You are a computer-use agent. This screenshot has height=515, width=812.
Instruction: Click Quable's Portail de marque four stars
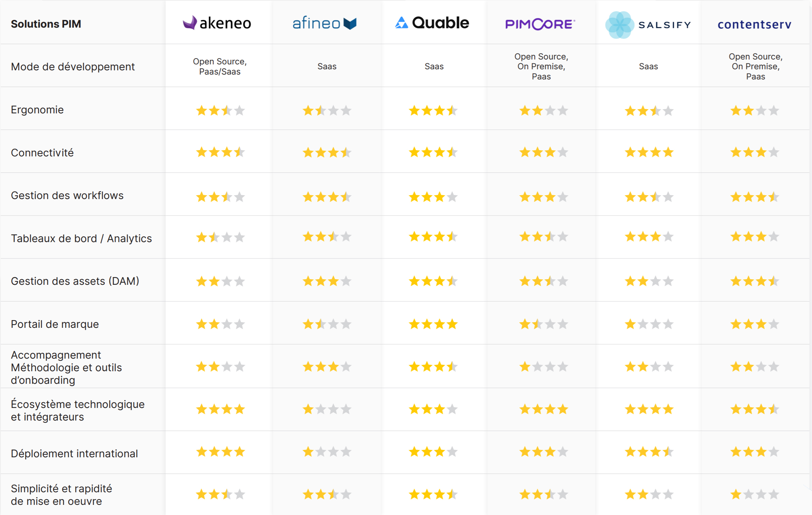(x=433, y=324)
